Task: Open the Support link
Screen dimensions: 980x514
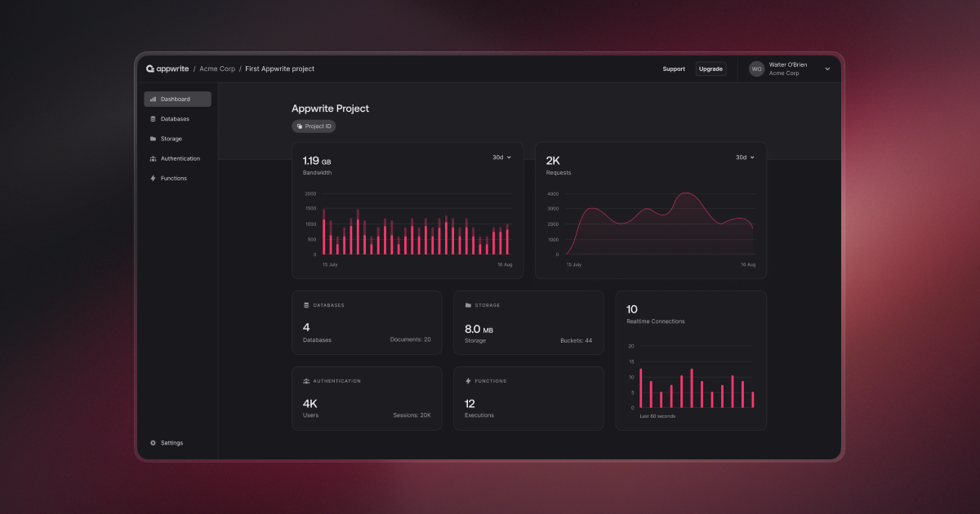Action: click(674, 69)
